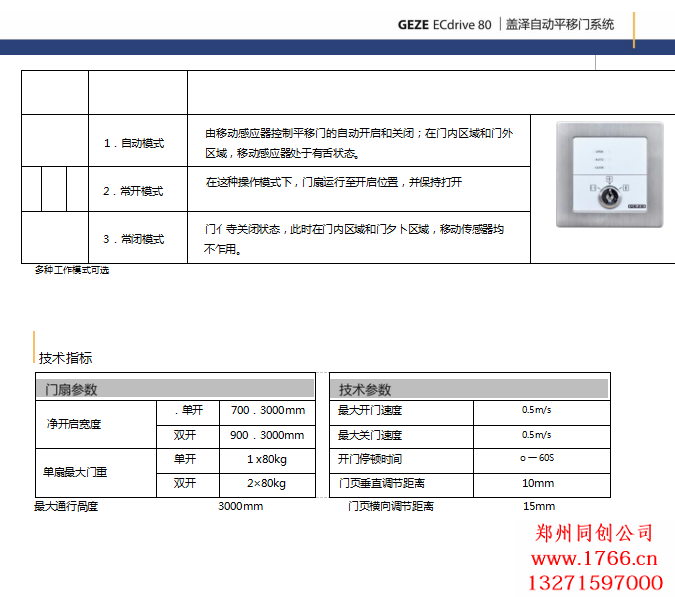Select the 3．常闭模式 row label
The height and width of the screenshot is (597, 675).
coord(133,239)
